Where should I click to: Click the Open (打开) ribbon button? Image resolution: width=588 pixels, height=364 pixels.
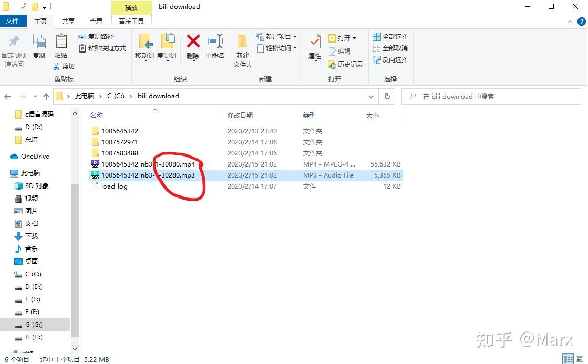[342, 38]
